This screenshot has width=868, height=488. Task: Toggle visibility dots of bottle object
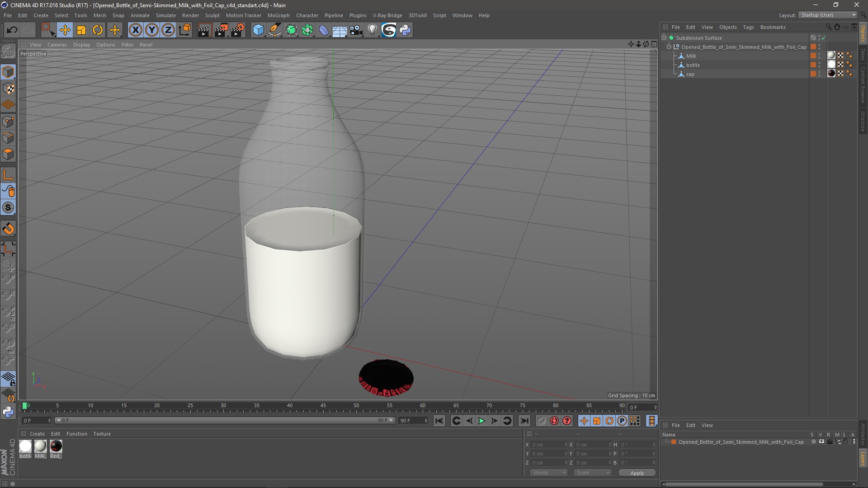click(819, 65)
